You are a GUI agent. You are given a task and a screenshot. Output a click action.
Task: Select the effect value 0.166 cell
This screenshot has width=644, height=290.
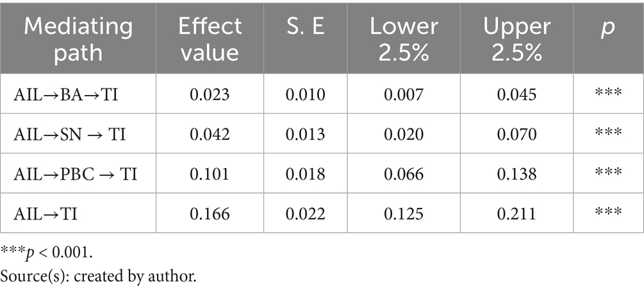point(210,213)
